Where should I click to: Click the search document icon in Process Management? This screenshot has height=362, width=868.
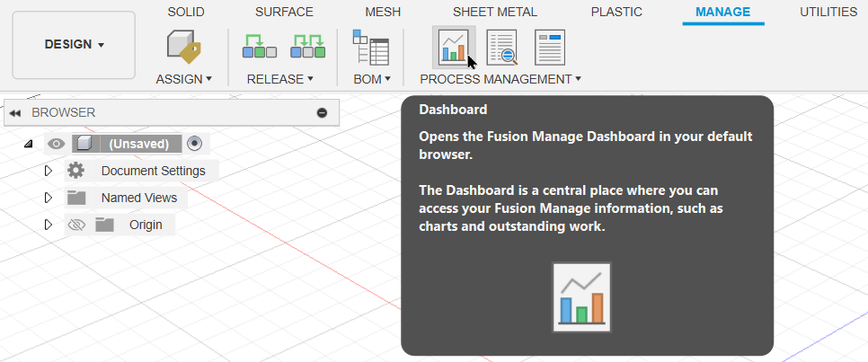tap(501, 47)
